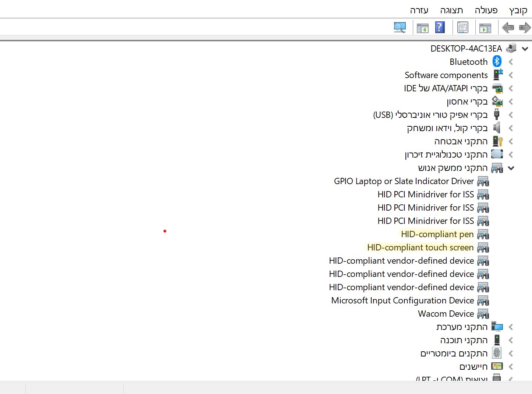
Task: Click the IDE ATA/ATAPI controllers icon
Action: [x=497, y=88]
